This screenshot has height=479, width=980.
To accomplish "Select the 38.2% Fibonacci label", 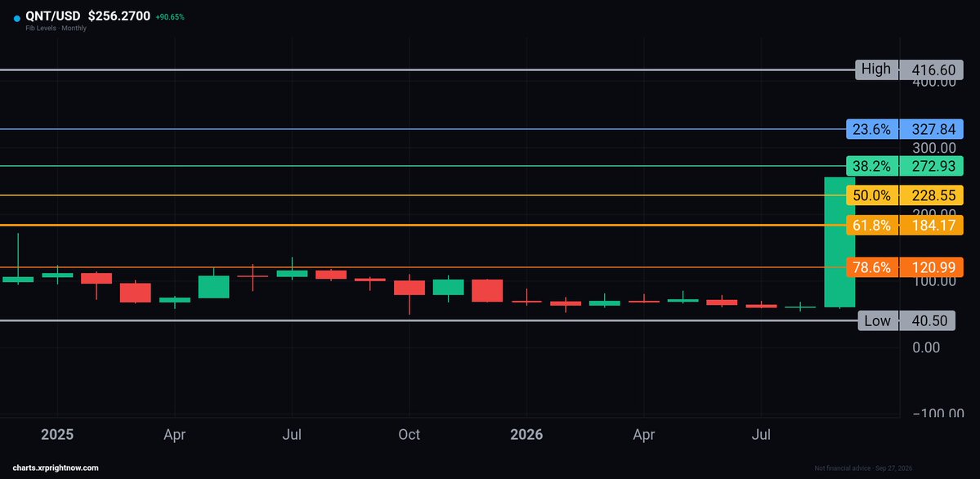I will (871, 166).
